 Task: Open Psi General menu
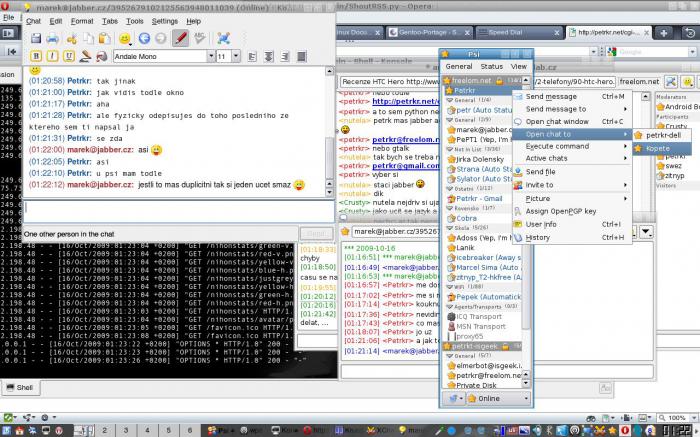(x=458, y=67)
